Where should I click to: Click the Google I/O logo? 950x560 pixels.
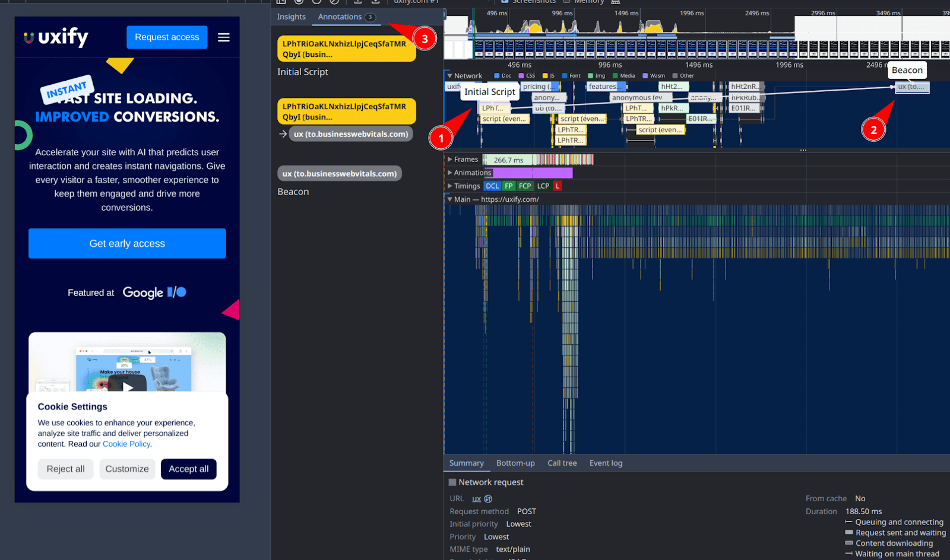pyautogui.click(x=154, y=292)
